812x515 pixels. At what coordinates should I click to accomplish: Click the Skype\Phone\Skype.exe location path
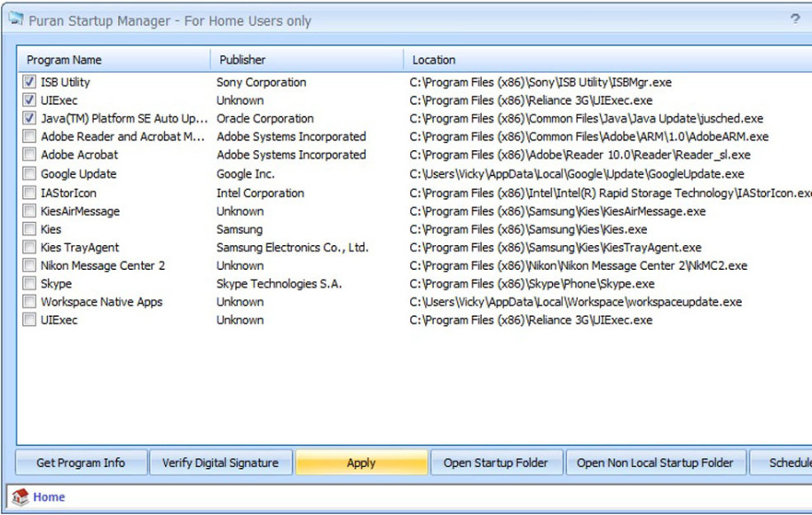532,283
